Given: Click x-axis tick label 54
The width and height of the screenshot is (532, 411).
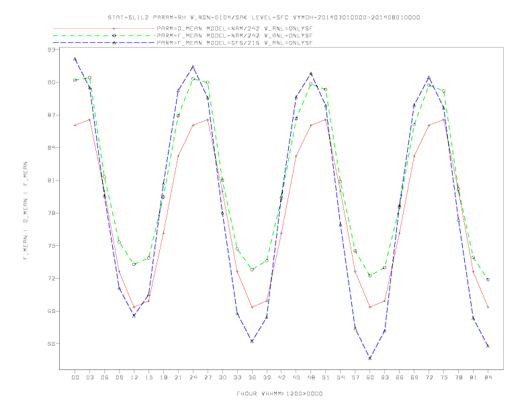Looking at the screenshot, I should point(341,377).
